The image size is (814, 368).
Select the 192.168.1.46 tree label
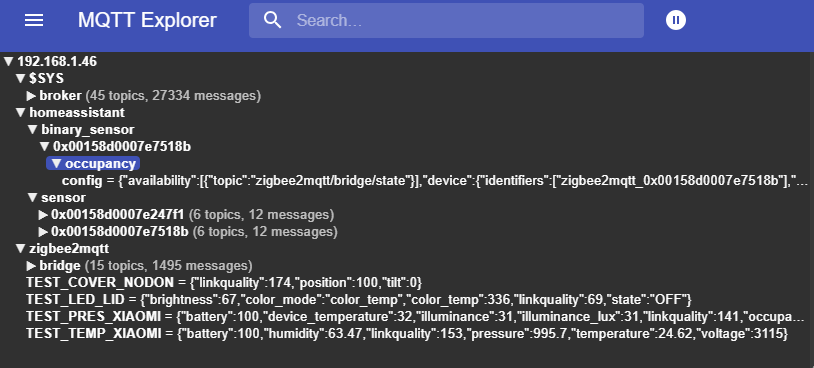[x=57, y=61]
